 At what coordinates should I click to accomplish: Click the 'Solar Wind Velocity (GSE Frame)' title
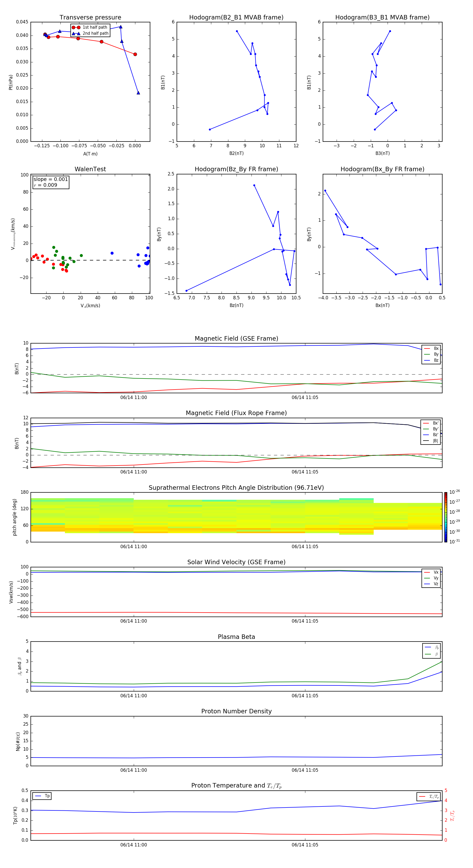(236, 562)
